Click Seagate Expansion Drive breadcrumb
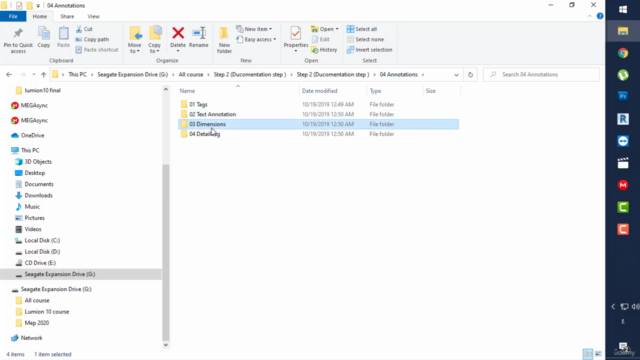 pos(132,75)
